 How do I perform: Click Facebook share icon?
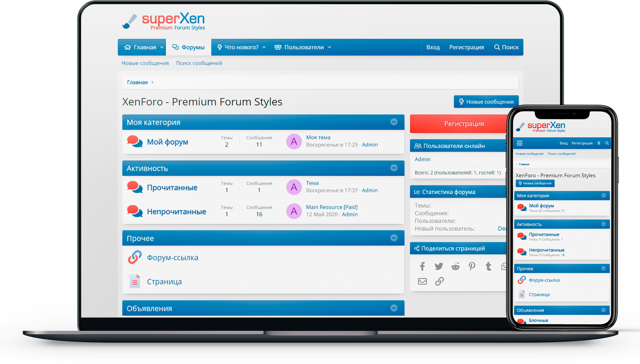tap(422, 266)
